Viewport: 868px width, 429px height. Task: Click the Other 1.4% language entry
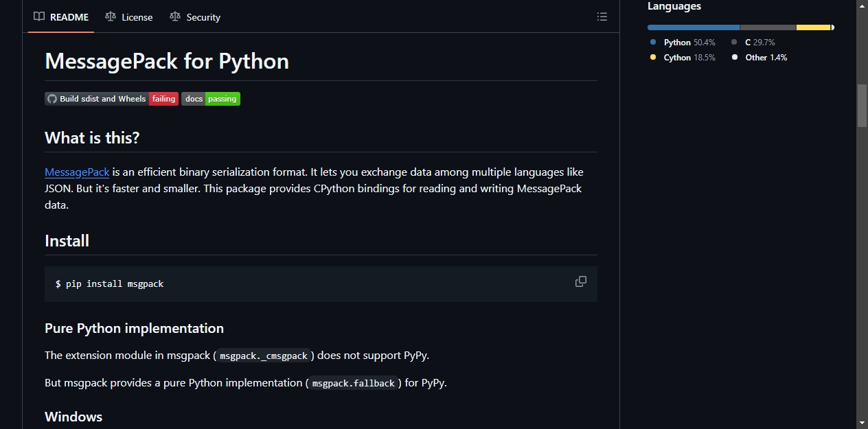[759, 58]
